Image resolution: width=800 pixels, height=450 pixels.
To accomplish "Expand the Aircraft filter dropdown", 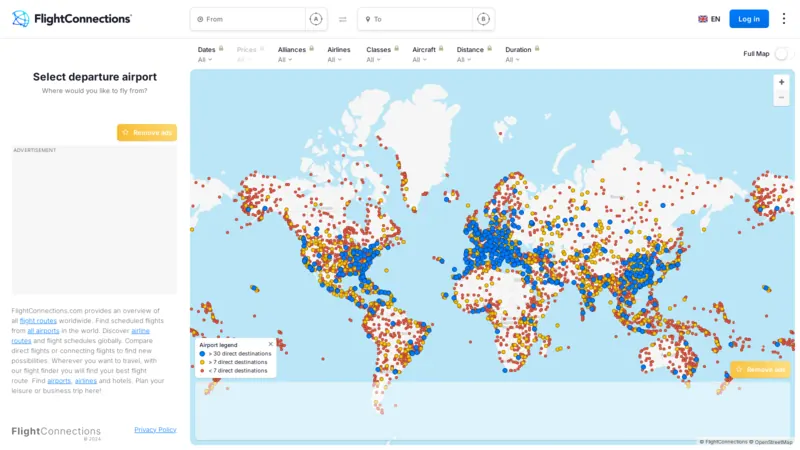I will pyautogui.click(x=419, y=60).
